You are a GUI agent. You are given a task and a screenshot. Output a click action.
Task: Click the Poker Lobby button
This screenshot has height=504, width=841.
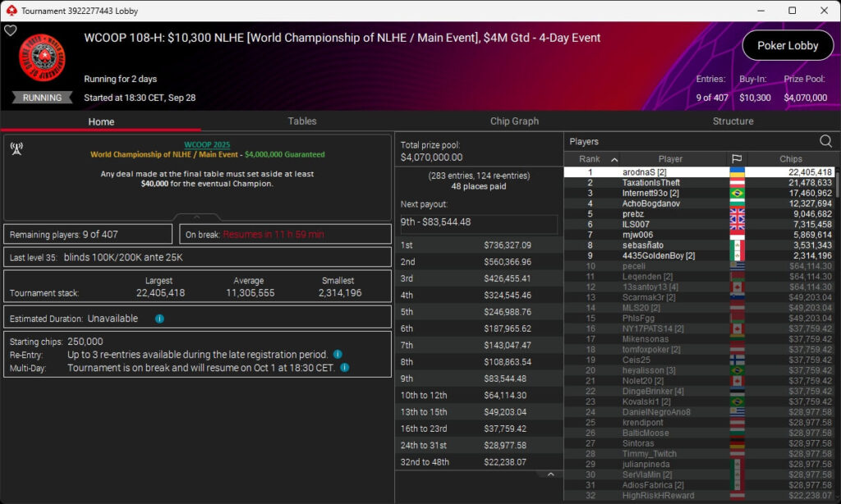tap(787, 46)
